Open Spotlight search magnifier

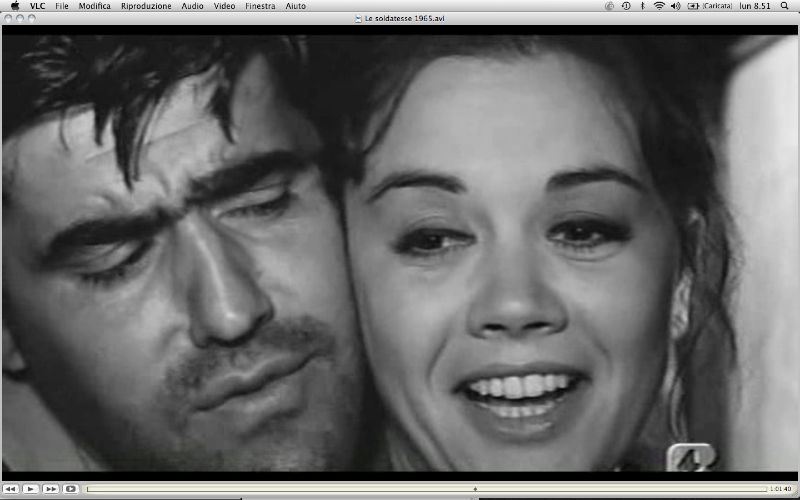coord(785,6)
